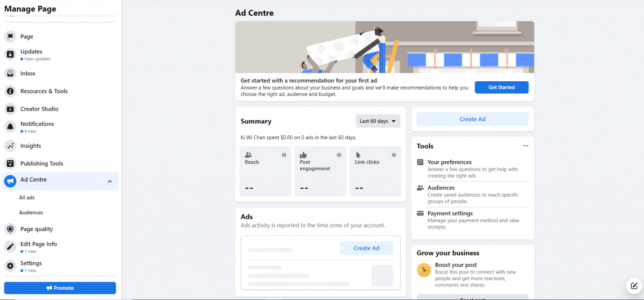Click the info icon on Link clicks card
The width and height of the screenshot is (644, 300).
tap(394, 155)
